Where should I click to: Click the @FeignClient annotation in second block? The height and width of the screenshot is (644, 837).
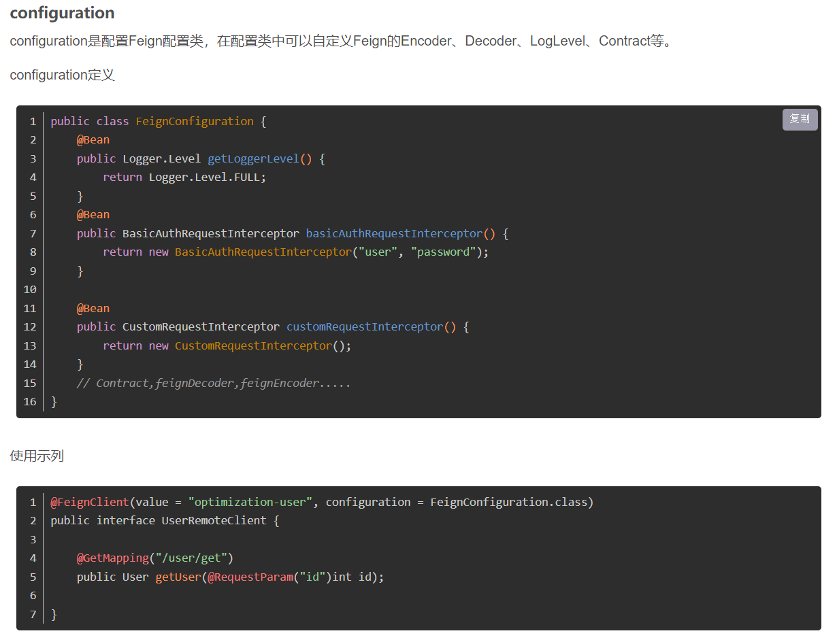click(90, 502)
